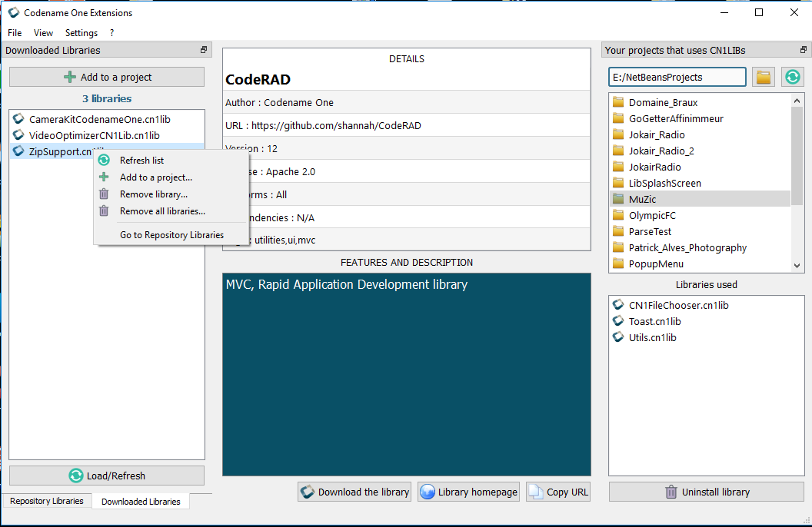
Task: Click the 3 libraries count label
Action: (107, 98)
